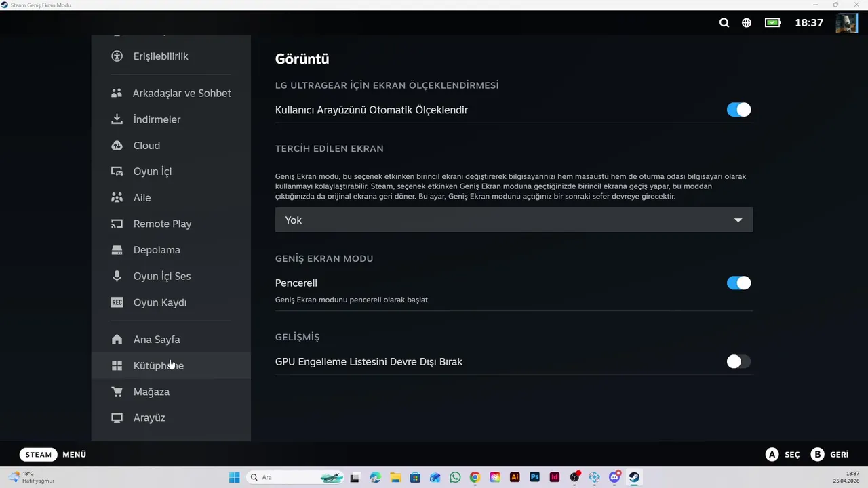Screen dimensions: 868x488
Task: Open Microsoft Edge from the taskbar
Action: 376,477
